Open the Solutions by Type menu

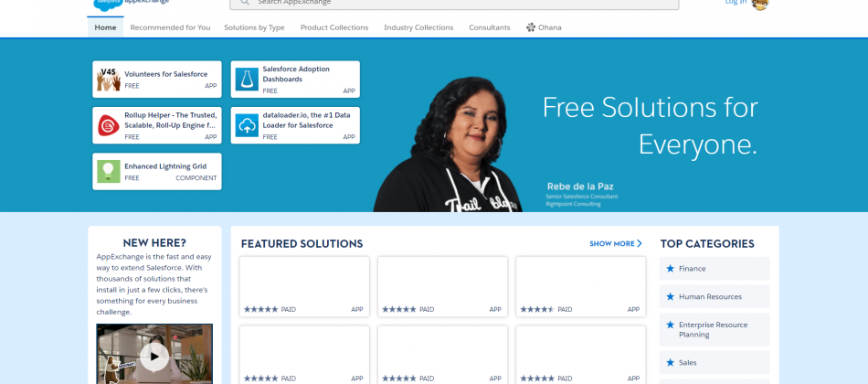click(x=254, y=27)
